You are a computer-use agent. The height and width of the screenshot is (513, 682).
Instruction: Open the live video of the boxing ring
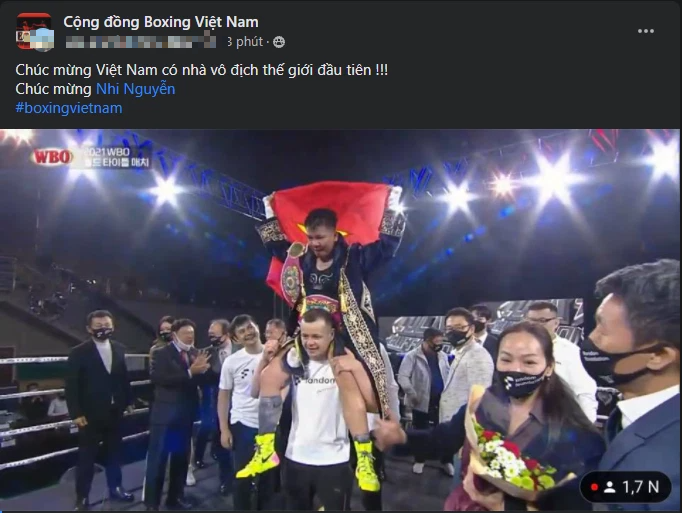click(340, 320)
